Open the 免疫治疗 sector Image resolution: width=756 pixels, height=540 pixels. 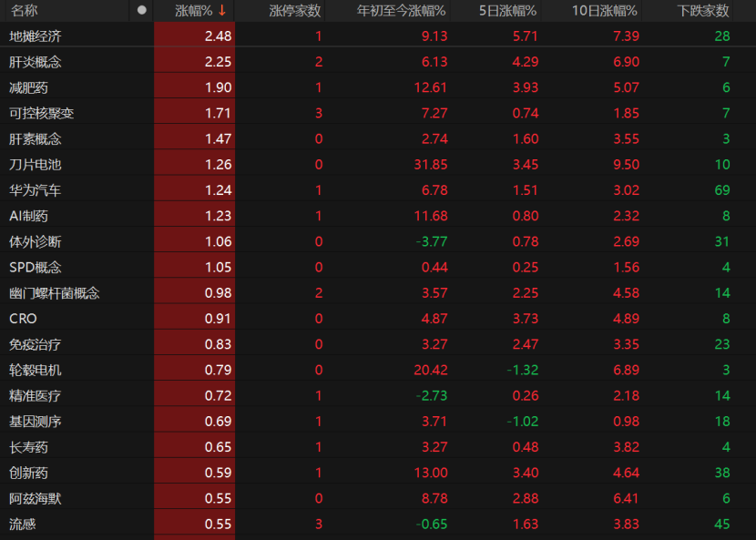378,344
